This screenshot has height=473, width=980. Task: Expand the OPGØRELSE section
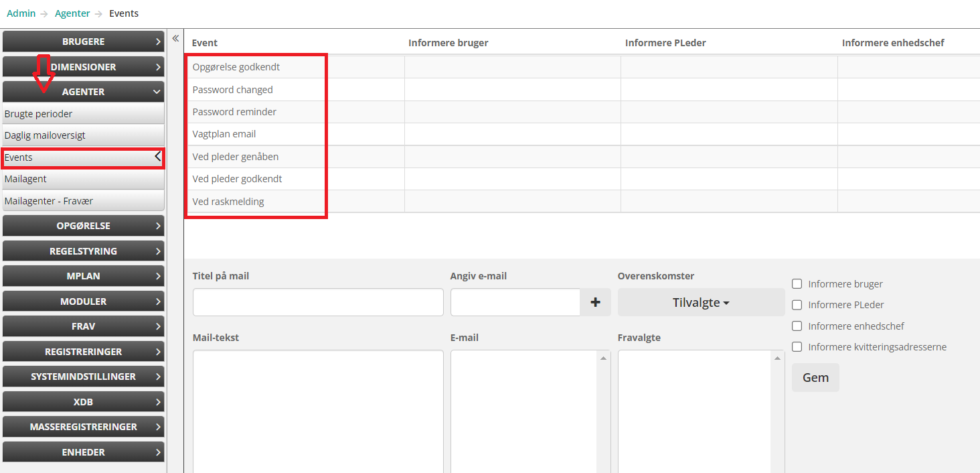pyautogui.click(x=84, y=226)
